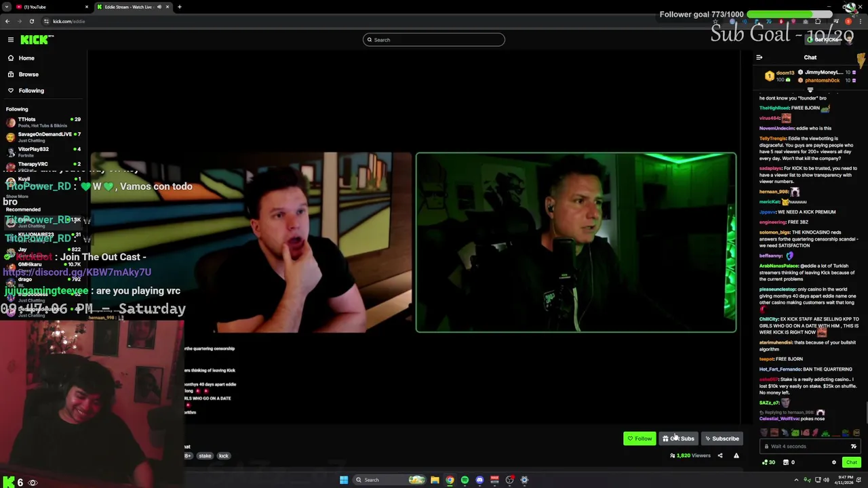This screenshot has height=488, width=868.
Task: Click TheHighRoad username in chat
Action: coord(774,108)
